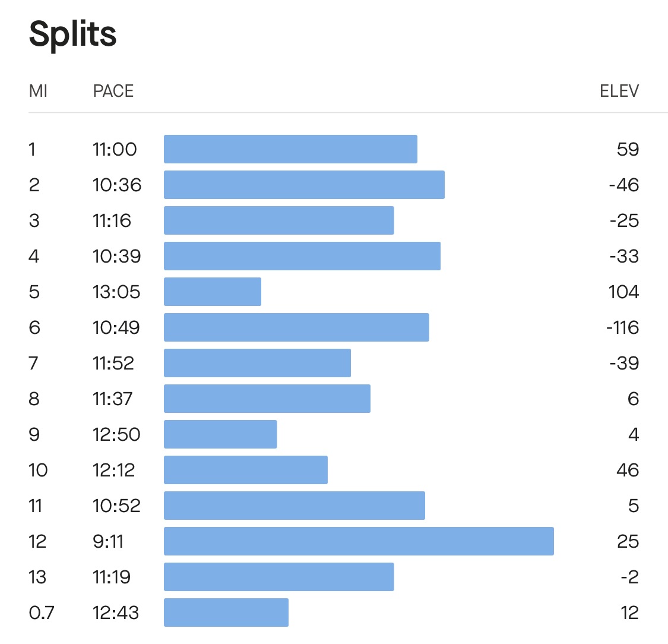Image resolution: width=668 pixels, height=644 pixels.
Task: Click the 11:00 pace value
Action: click(x=115, y=149)
